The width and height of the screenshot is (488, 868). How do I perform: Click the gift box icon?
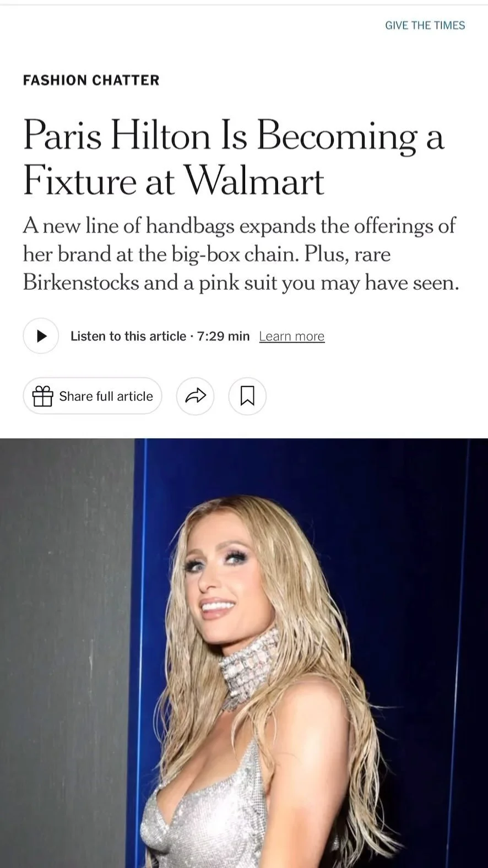[42, 396]
